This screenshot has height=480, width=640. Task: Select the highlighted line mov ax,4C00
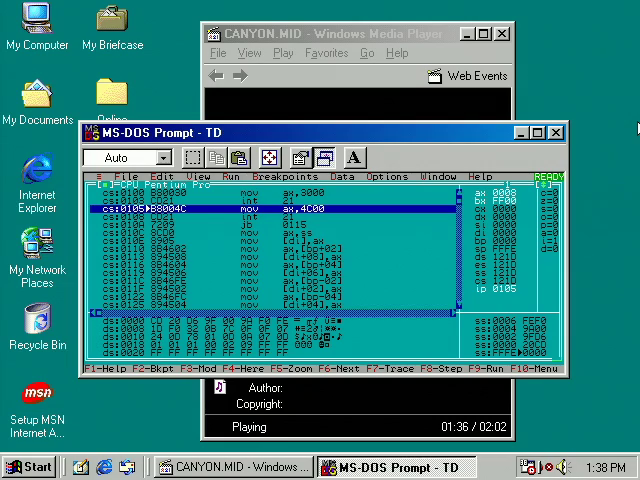click(x=273, y=209)
